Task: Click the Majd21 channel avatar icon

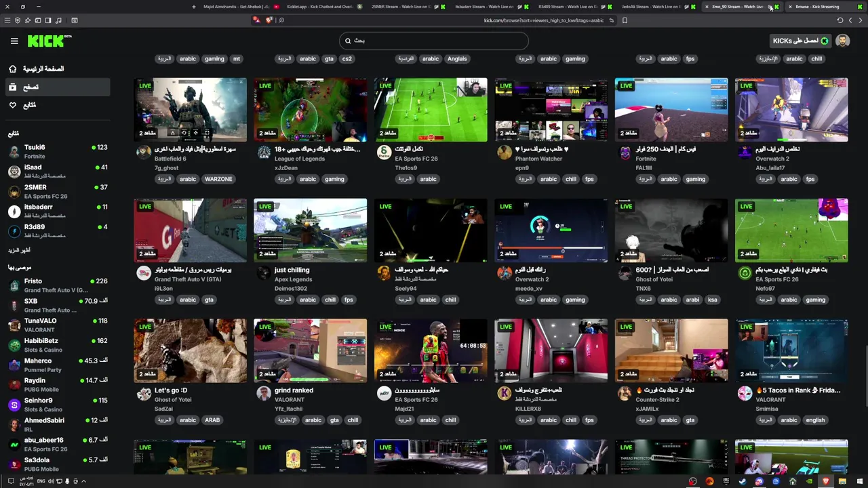Action: pyautogui.click(x=384, y=394)
